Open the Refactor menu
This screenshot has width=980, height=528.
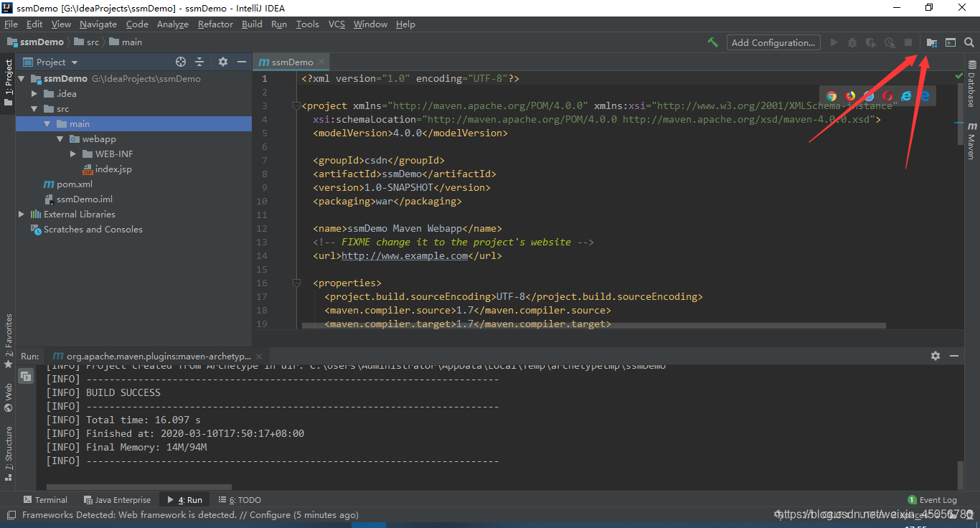click(x=215, y=24)
